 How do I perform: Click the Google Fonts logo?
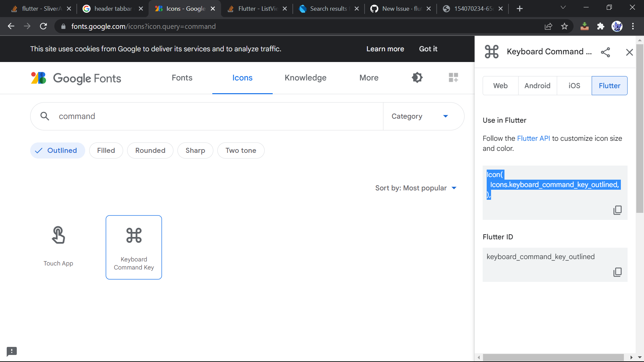coord(75,78)
